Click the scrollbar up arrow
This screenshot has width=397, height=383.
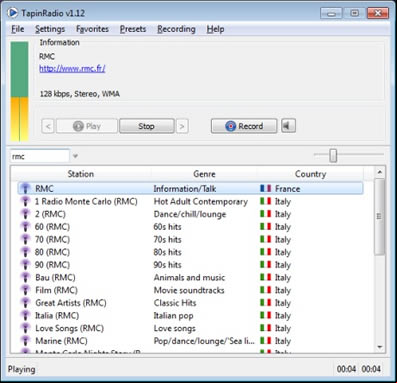(x=379, y=172)
